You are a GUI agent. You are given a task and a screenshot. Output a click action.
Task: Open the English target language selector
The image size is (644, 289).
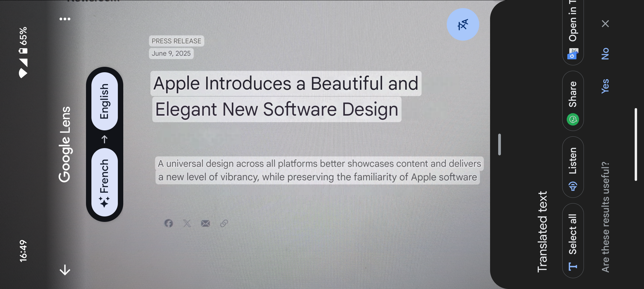[x=104, y=101]
